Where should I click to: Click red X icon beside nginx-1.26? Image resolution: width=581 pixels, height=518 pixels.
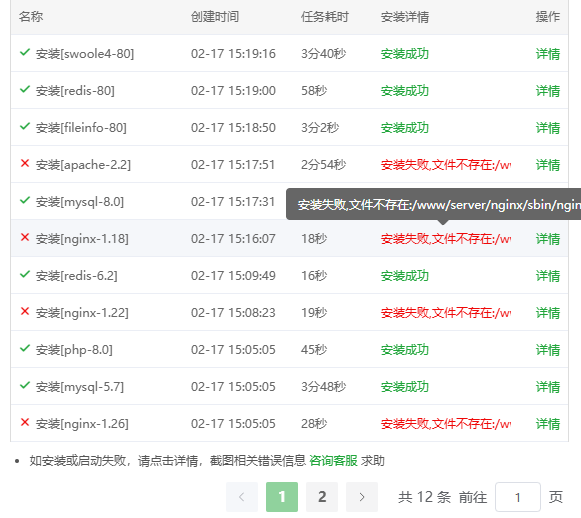(25, 422)
